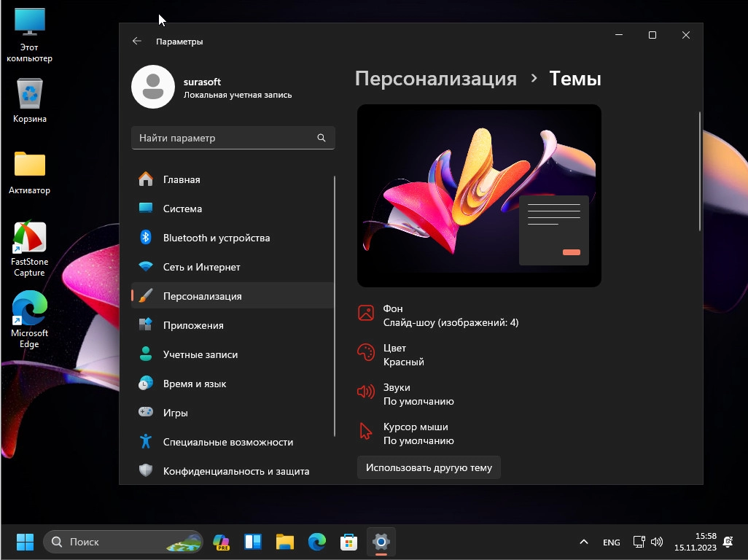
Task: Open Microsoft Store from taskbar
Action: pyautogui.click(x=348, y=542)
